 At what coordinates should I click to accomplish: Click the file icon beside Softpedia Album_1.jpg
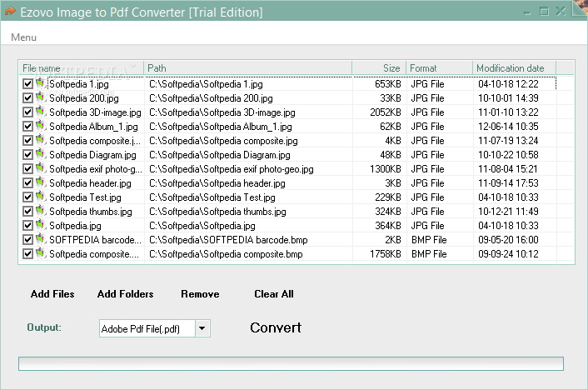coord(41,126)
